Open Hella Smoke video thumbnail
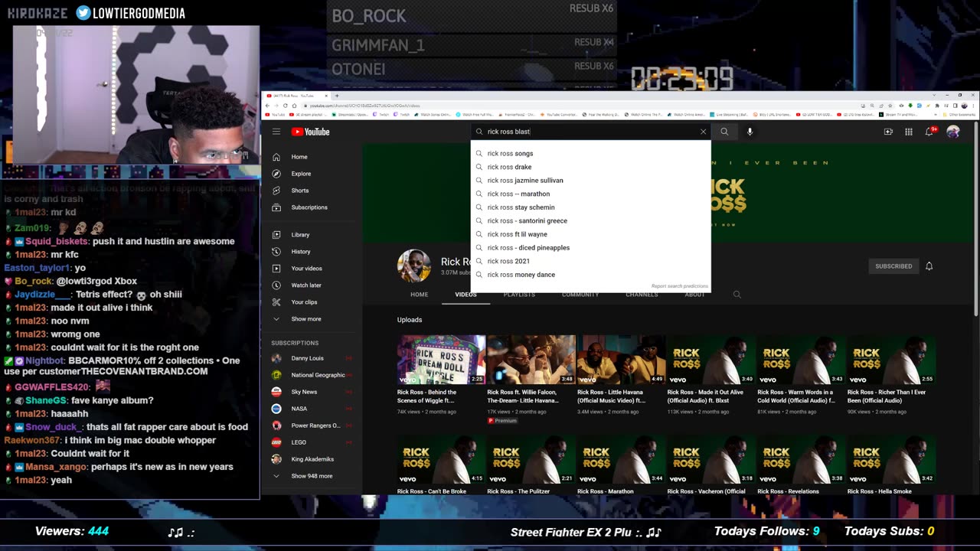The width and height of the screenshot is (980, 551). click(x=891, y=460)
